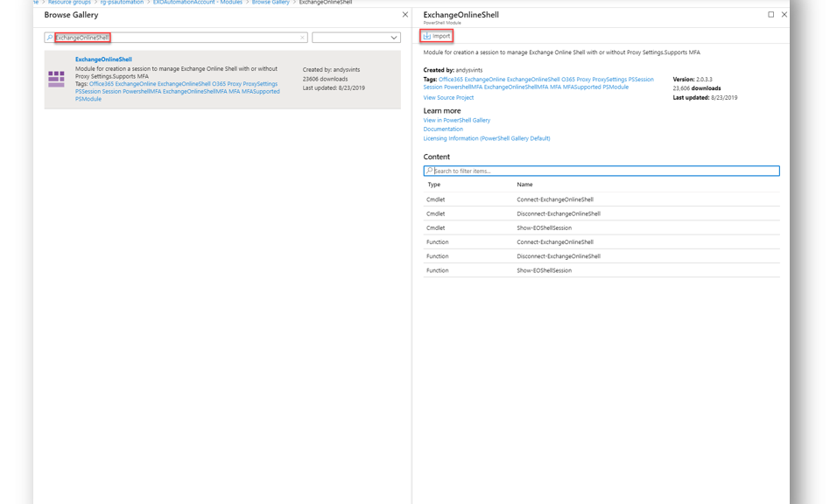Image resolution: width=837 pixels, height=504 pixels.
Task: Select the Cmdlet Disconnect-ExchangeOnlineShell row
Action: pos(601,213)
